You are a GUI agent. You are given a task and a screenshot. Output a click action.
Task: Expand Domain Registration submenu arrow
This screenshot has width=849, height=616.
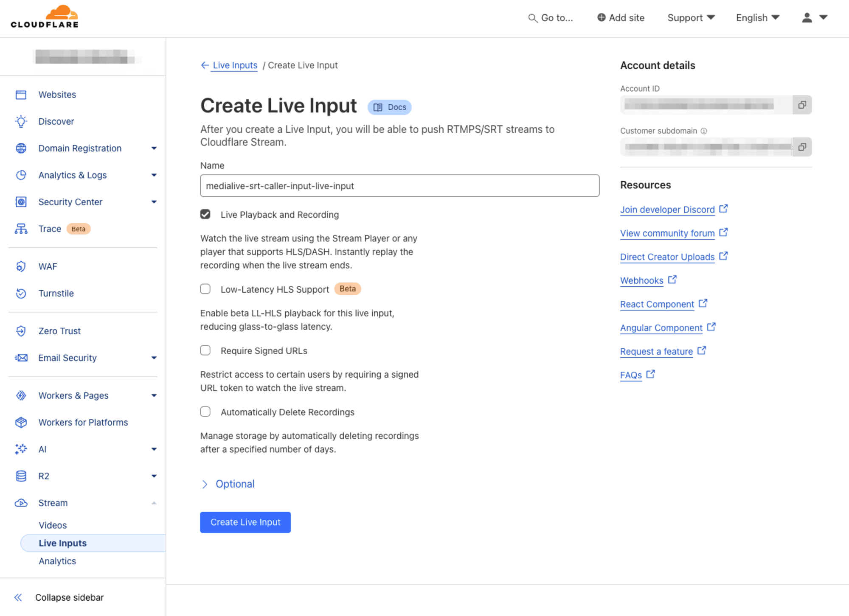154,148
